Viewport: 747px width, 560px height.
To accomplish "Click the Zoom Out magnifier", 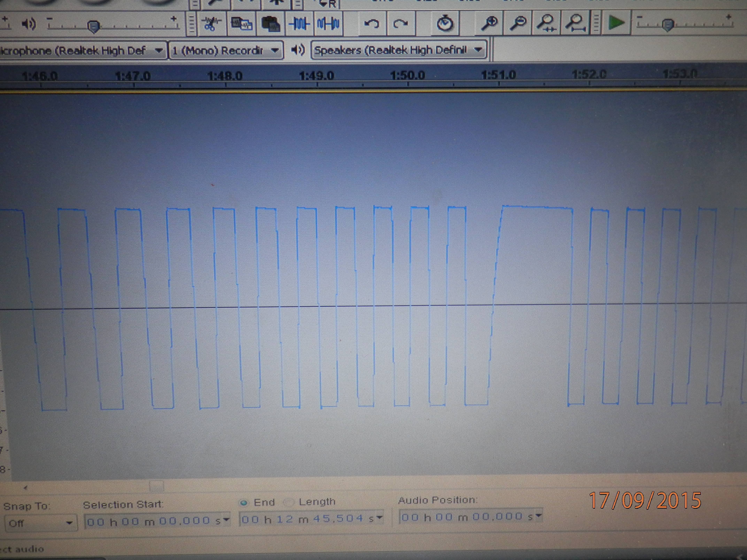I will click(x=518, y=23).
